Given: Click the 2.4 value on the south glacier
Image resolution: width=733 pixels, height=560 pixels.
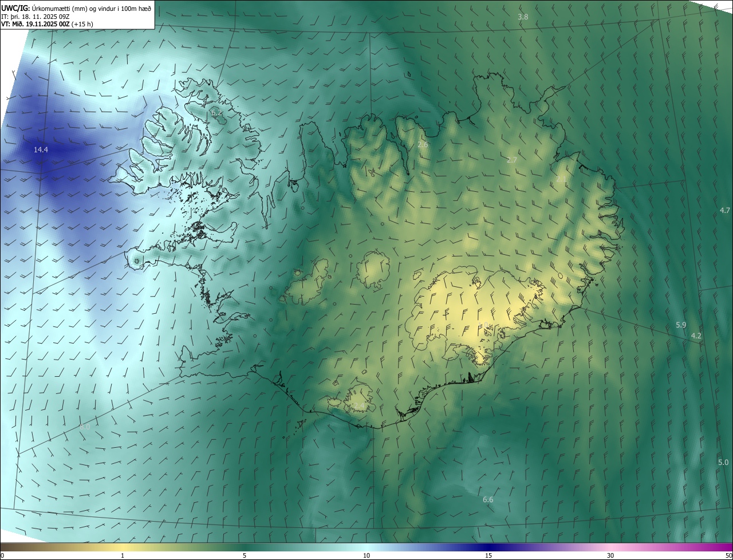Looking at the screenshot, I should click(x=358, y=405).
